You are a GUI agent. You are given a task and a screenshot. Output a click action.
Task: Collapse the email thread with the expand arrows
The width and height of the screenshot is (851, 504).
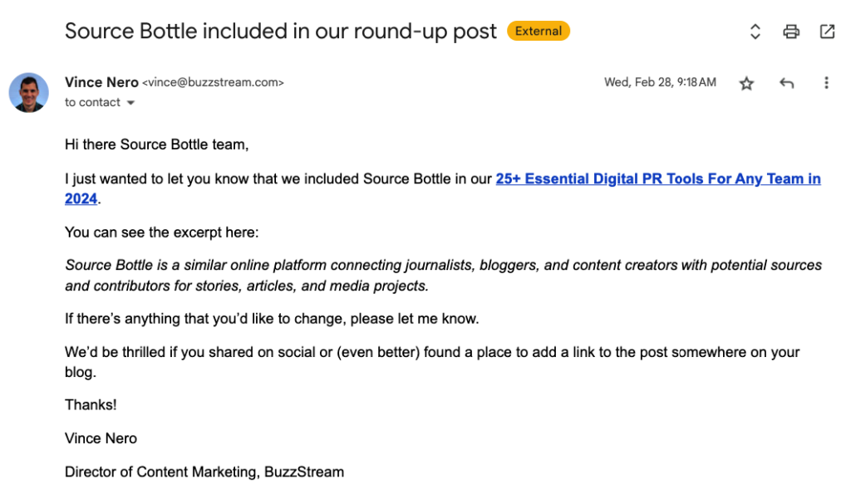(755, 31)
